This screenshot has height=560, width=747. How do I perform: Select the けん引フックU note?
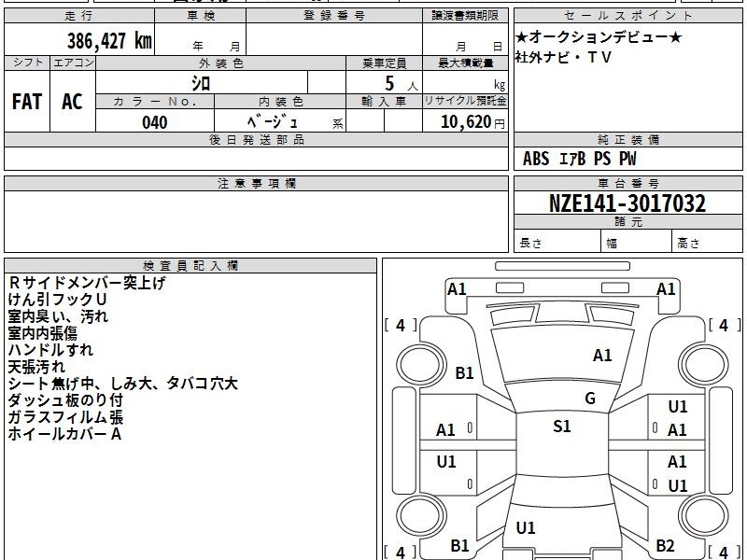pos(57,300)
